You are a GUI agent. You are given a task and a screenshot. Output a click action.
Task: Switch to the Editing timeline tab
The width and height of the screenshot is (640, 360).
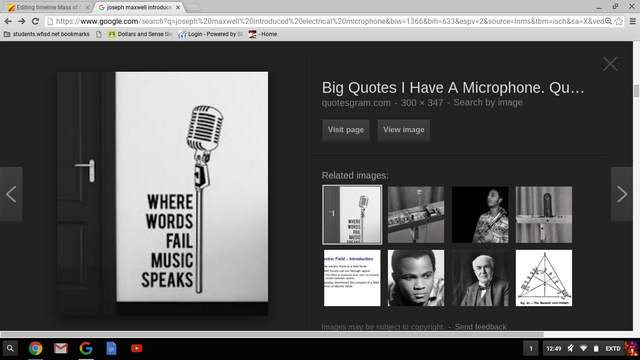(x=48, y=7)
